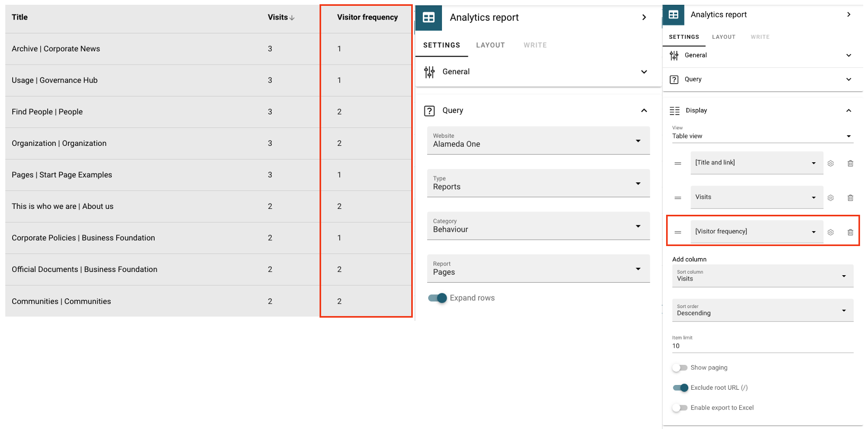The image size is (868, 429).
Task: Open the Archive | Corporate News row
Action: (208, 49)
